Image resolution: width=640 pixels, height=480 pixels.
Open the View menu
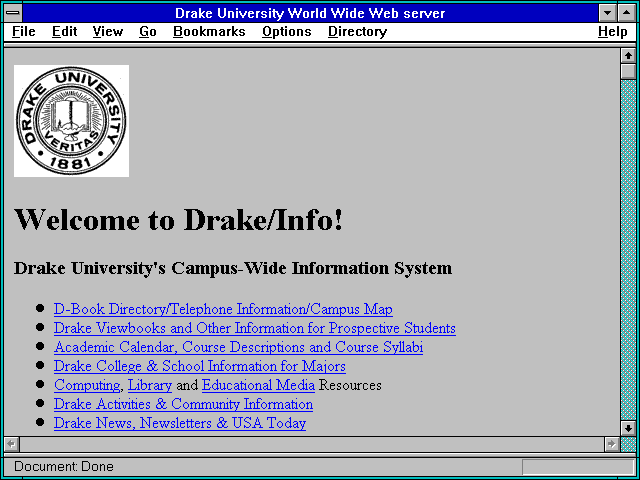[x=107, y=31]
